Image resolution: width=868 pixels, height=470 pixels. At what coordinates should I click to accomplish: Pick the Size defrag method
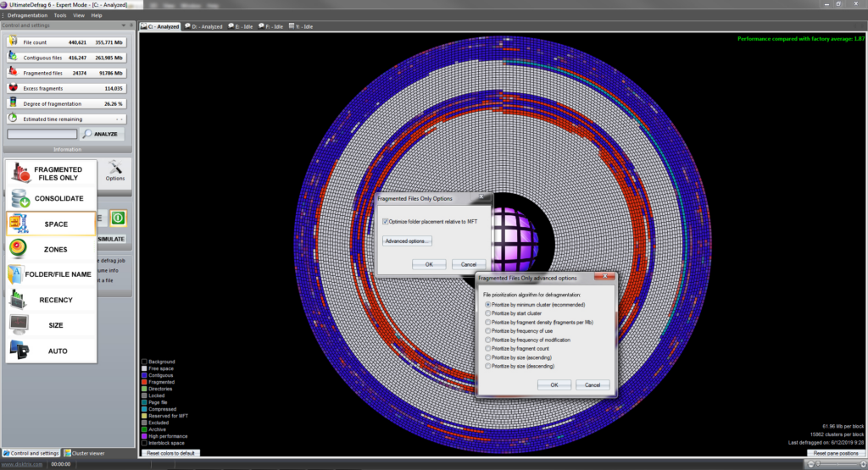click(51, 325)
